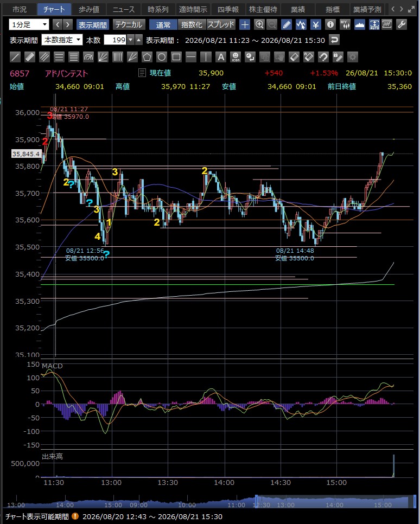Open the info icon
Viewport: 420px width, 524px height.
[330, 25]
